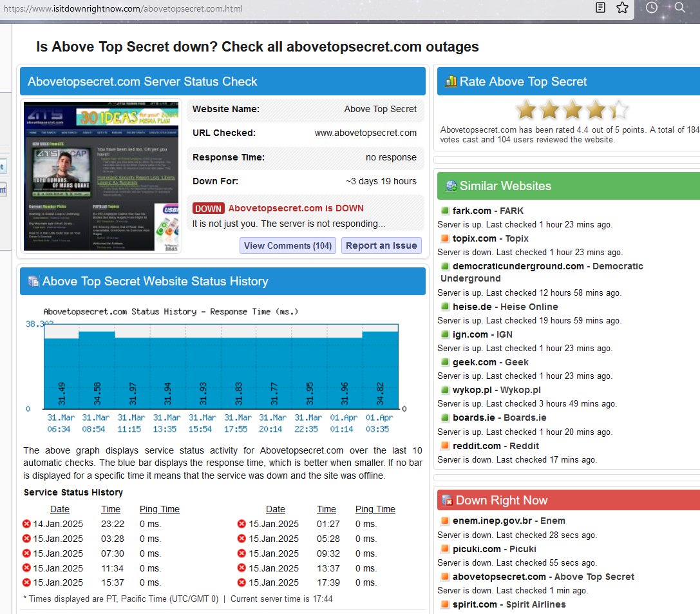Click green status icon beside heise.de
700x614 pixels.
click(444, 306)
